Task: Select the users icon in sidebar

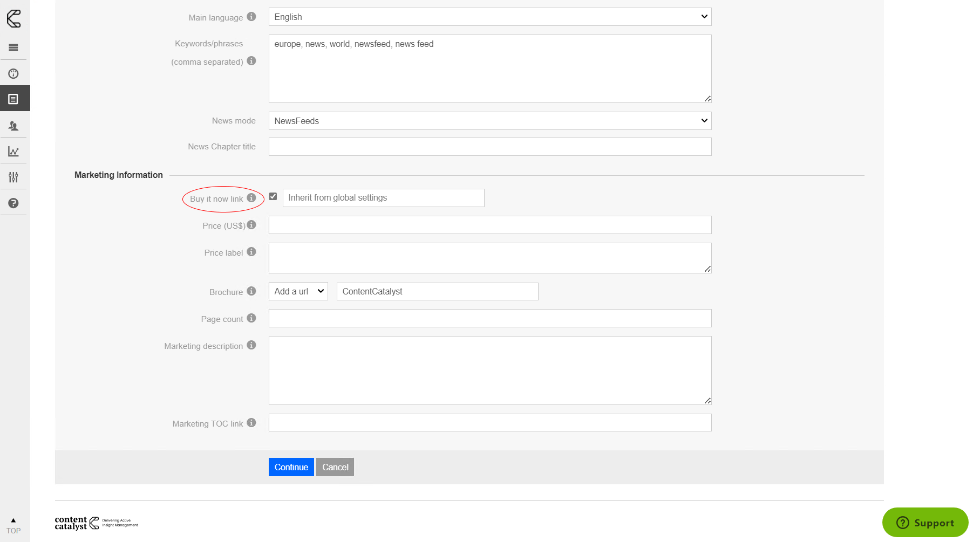Action: click(13, 126)
